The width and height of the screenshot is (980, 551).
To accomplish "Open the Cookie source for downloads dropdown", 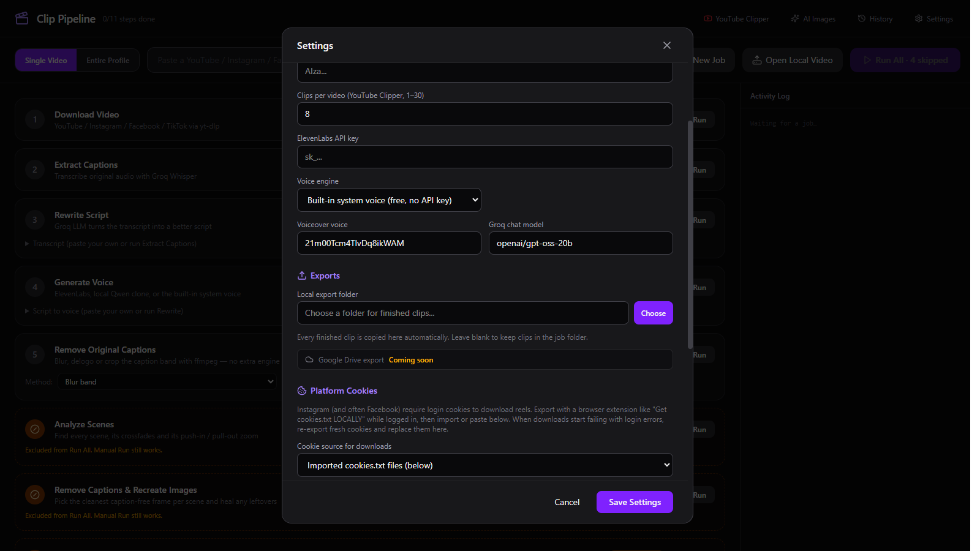I will [x=485, y=465].
